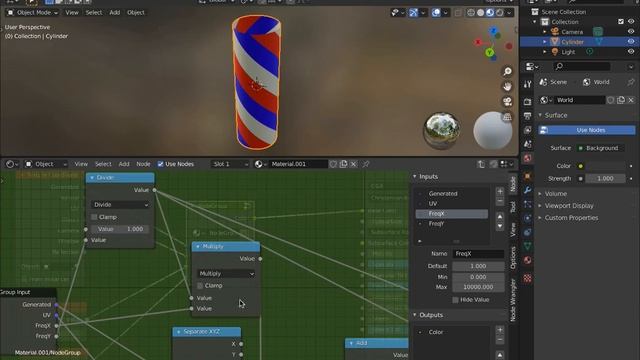Expand the Cylinder object in the outliner

pos(544,42)
